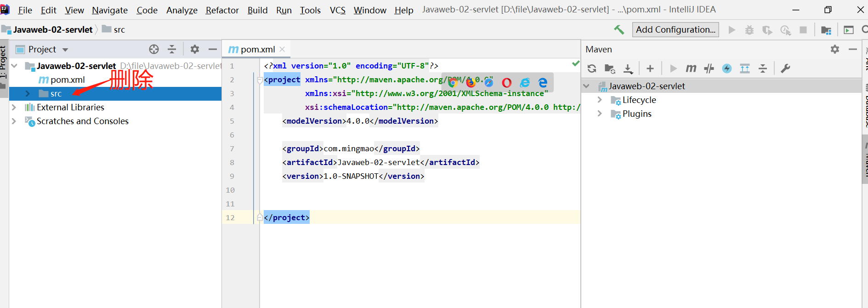Viewport: 868px width, 308px height.
Task: Hide the Project tool window
Action: click(x=212, y=49)
